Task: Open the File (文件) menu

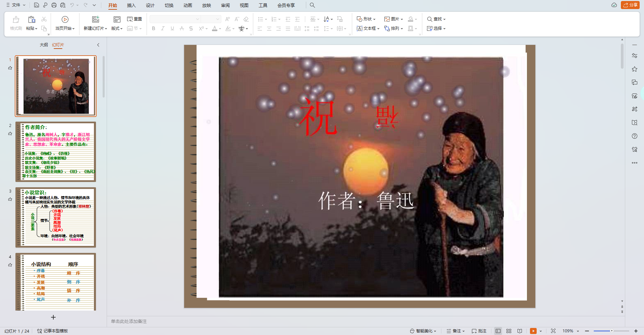Action: tap(16, 5)
